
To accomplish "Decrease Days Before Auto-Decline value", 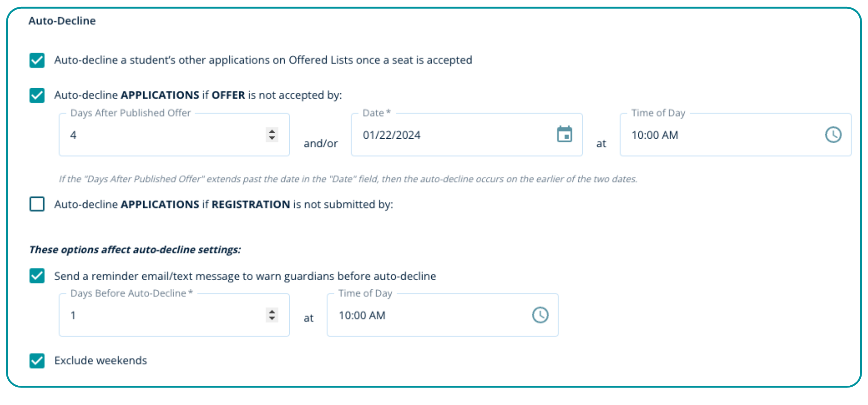I will 272,319.
